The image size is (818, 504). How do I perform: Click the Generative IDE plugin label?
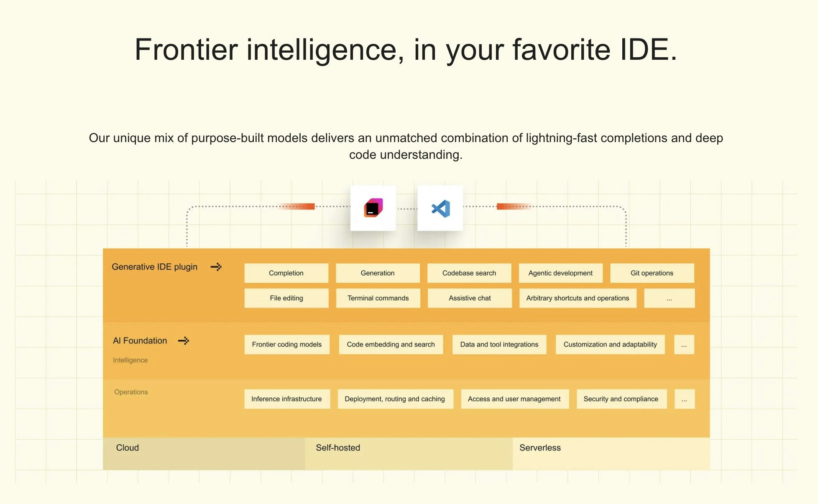click(155, 267)
